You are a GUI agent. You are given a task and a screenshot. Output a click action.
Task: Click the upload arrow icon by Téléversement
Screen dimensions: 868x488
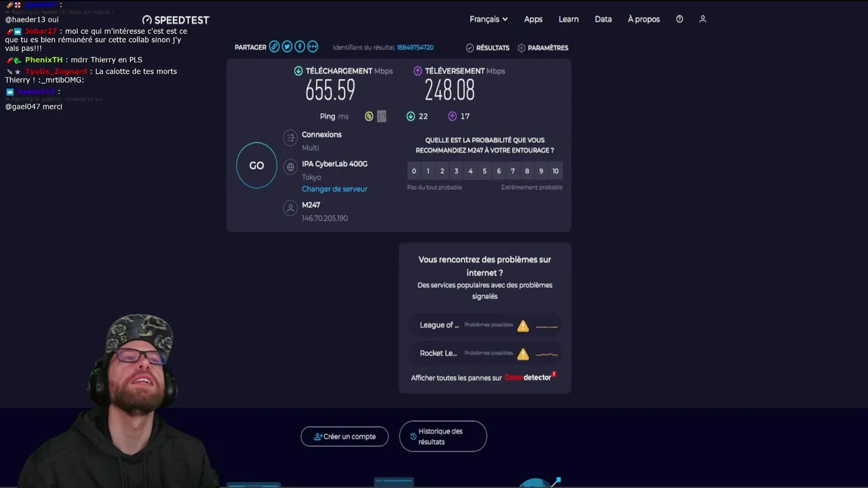(x=418, y=70)
